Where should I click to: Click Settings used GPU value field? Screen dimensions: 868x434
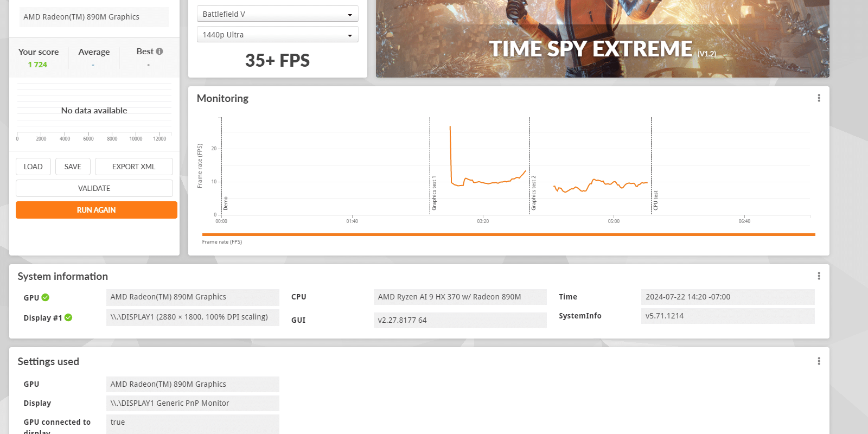[193, 384]
